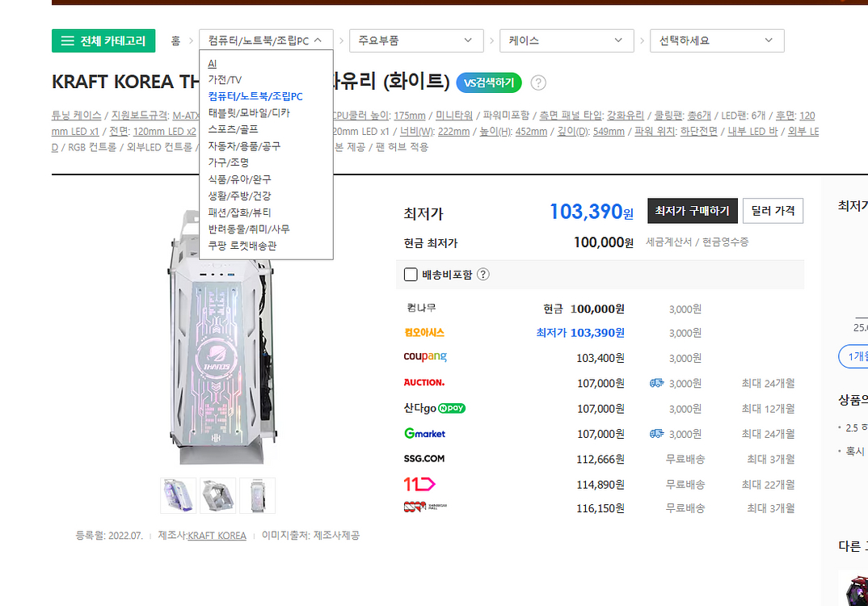Click Gmarket delivery truck icon
This screenshot has height=606, width=868.
(656, 433)
